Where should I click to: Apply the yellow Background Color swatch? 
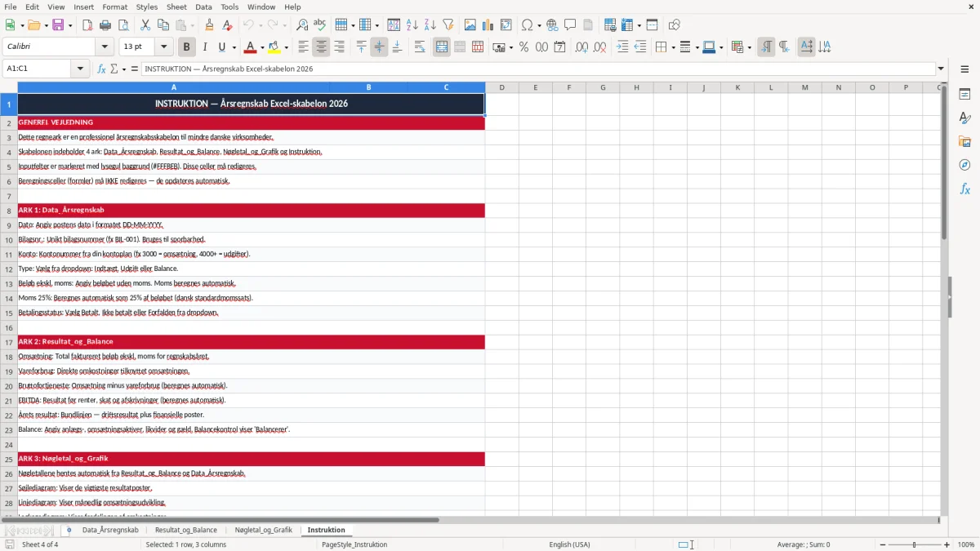274,47
